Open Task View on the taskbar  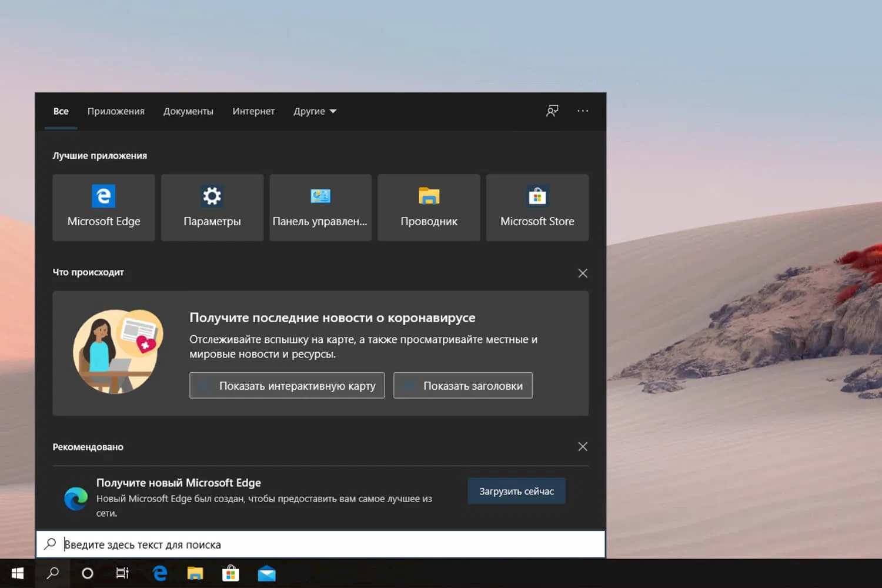click(122, 573)
